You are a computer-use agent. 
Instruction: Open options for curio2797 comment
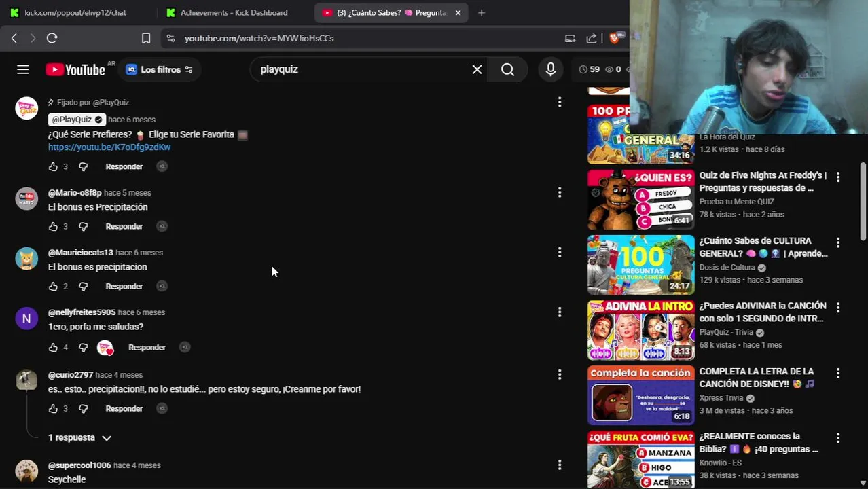[x=560, y=374]
